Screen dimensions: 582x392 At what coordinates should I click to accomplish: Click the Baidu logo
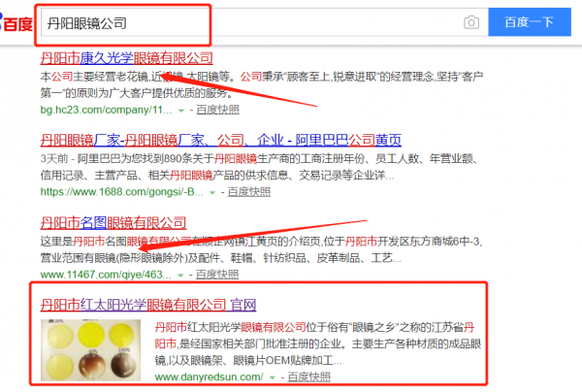pyautogui.click(x=16, y=23)
